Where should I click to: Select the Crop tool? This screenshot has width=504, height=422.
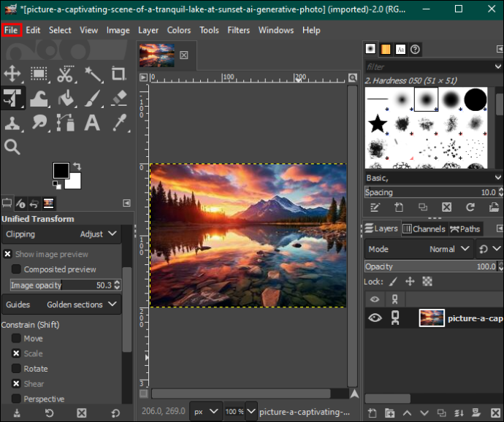pyautogui.click(x=119, y=74)
